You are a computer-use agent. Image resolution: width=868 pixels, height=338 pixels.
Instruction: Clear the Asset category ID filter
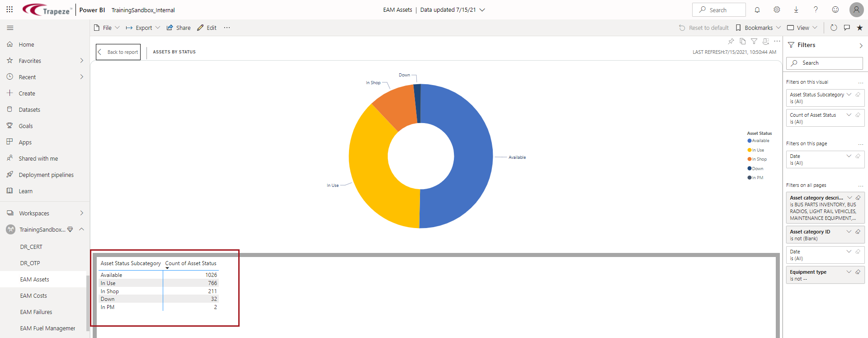click(858, 232)
